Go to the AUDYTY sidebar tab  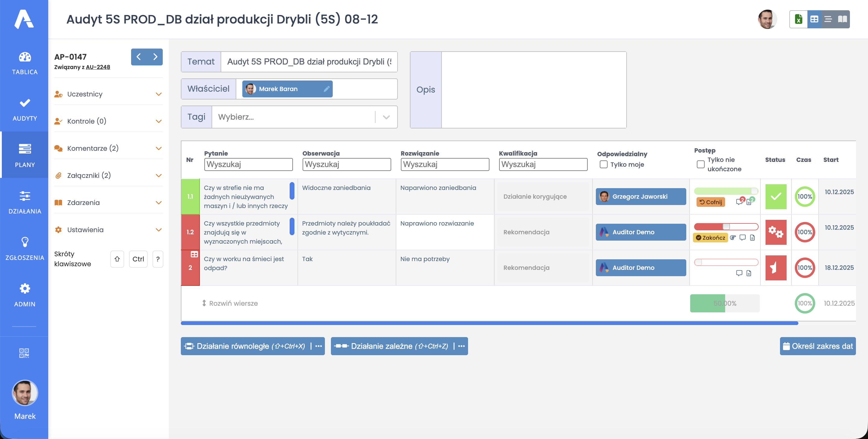point(25,109)
